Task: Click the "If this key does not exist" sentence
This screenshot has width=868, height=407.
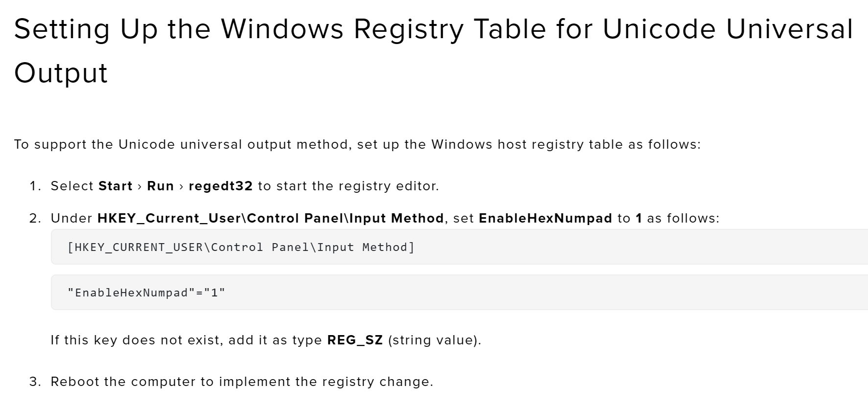Action: [x=186, y=340]
